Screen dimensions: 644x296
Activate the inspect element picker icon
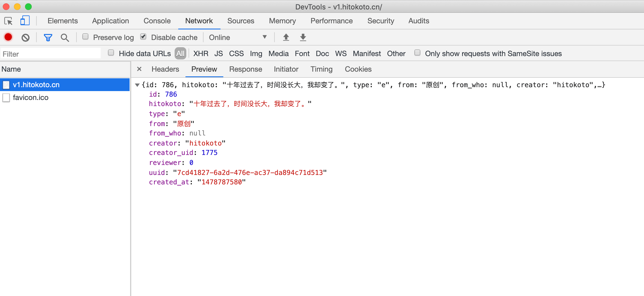pos(8,21)
